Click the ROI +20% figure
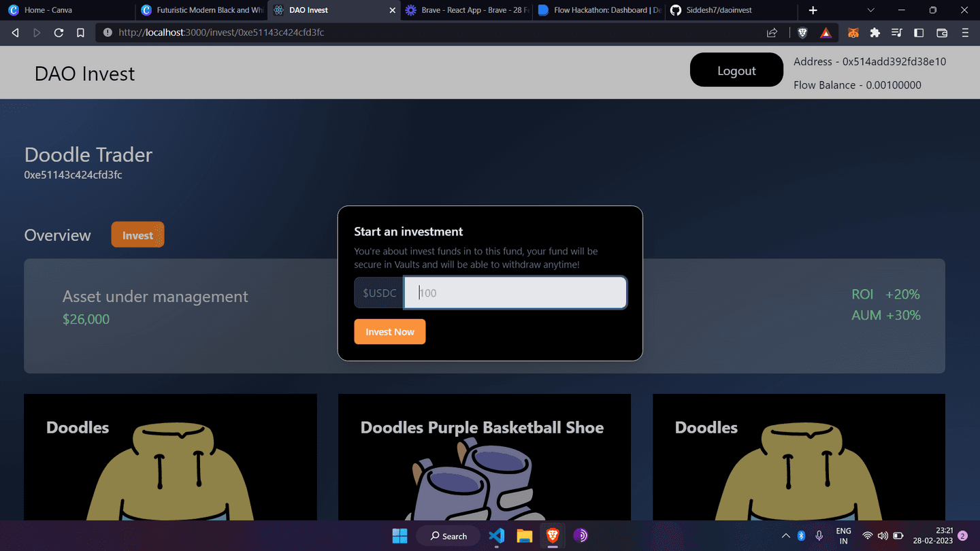The image size is (980, 551). pos(885,294)
